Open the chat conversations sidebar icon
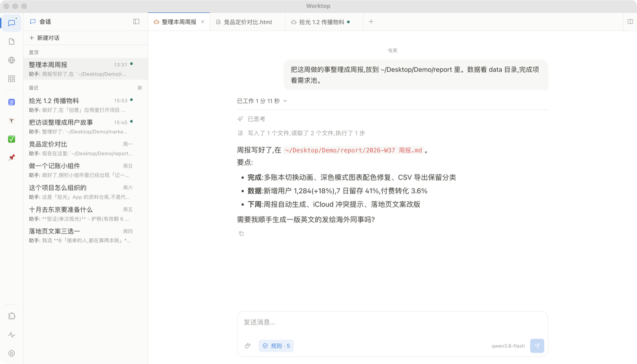Image resolution: width=637 pixels, height=364 pixels. 12,23
